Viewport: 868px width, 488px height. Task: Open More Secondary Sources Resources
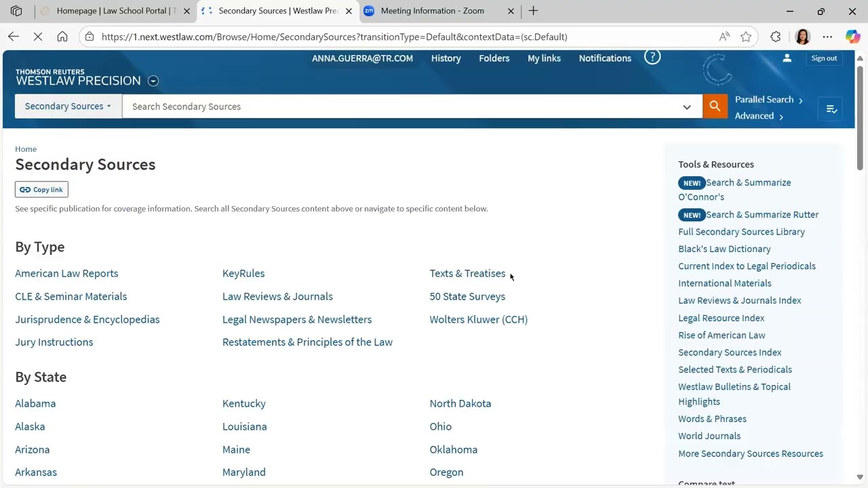(x=751, y=453)
